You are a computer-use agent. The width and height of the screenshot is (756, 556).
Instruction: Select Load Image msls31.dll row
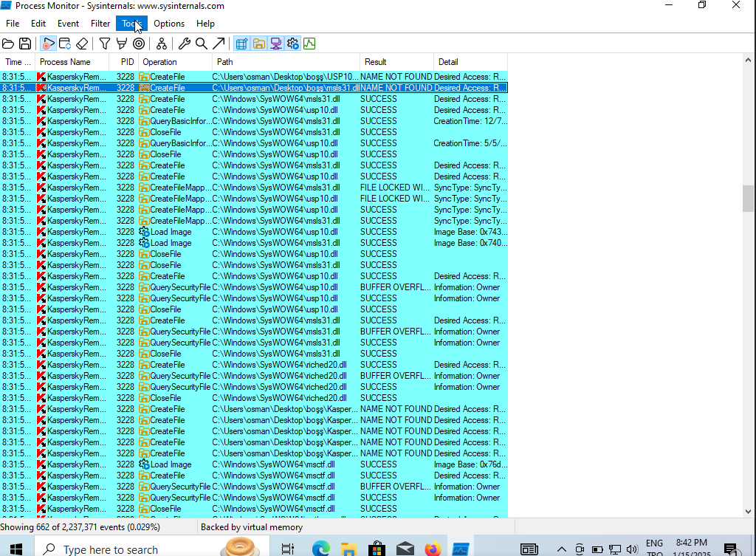point(254,243)
